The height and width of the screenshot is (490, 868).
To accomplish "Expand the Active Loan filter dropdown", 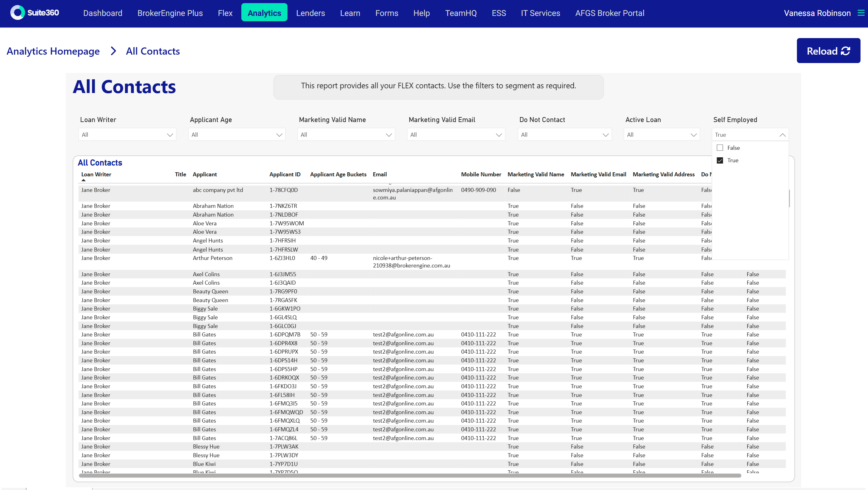I will pos(662,135).
